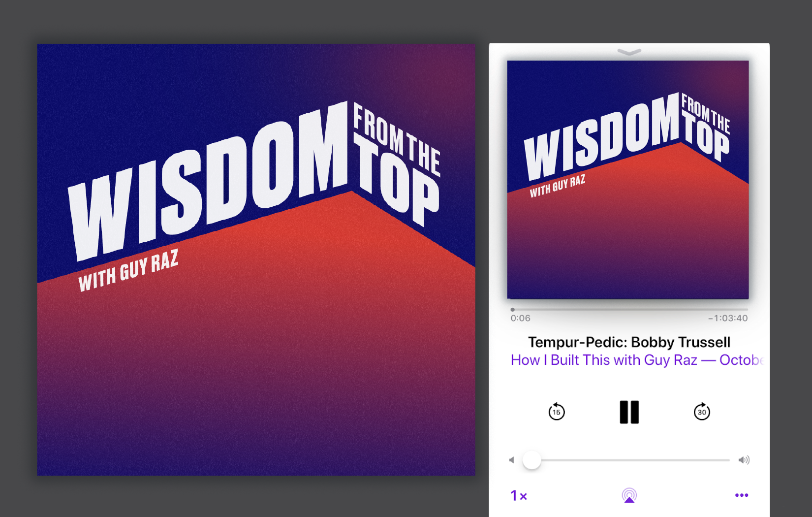The height and width of the screenshot is (517, 812).
Task: Open the more options ellipsis menu
Action: coord(742,495)
